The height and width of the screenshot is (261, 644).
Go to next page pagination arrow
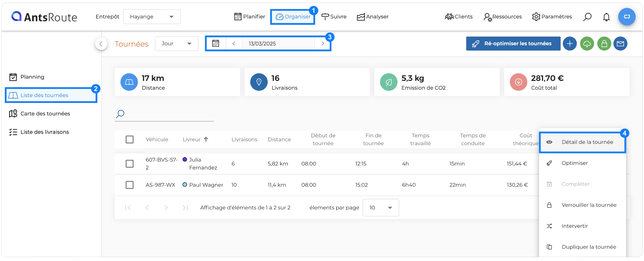point(166,207)
